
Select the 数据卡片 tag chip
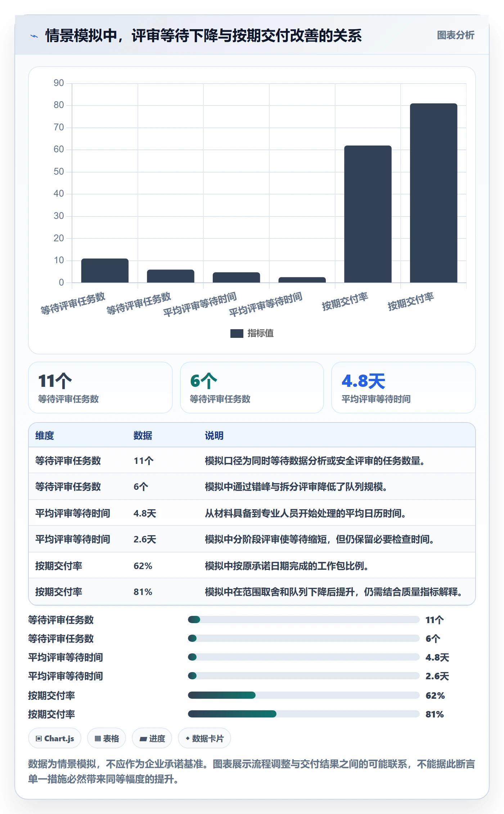[x=204, y=738]
